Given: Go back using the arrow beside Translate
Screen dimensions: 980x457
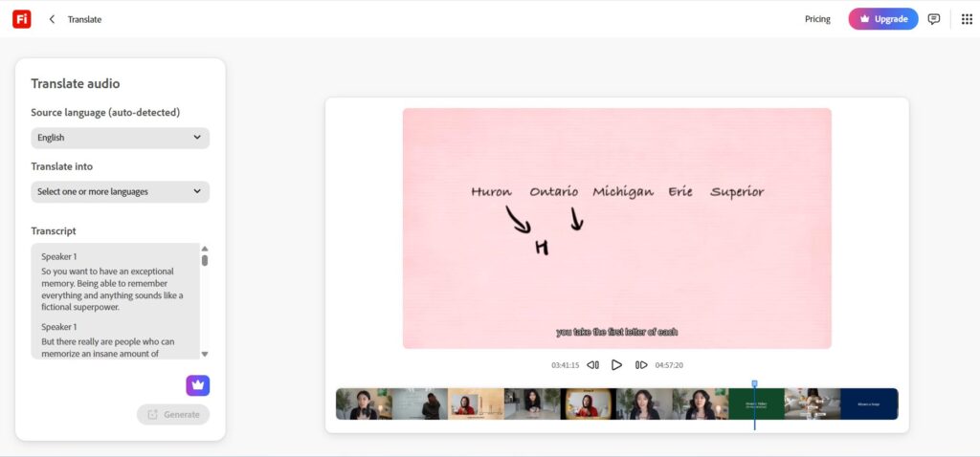Looking at the screenshot, I should tap(52, 19).
